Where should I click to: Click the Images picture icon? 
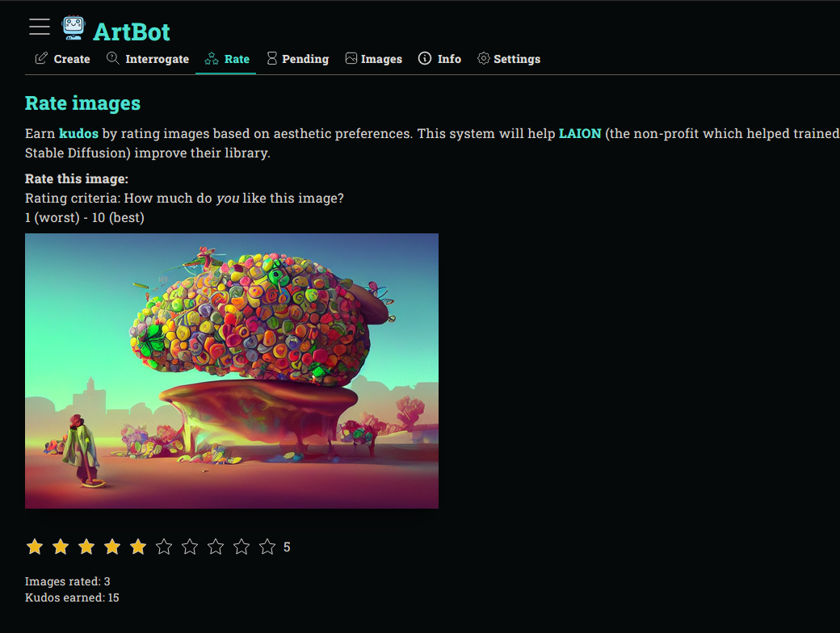click(x=350, y=58)
